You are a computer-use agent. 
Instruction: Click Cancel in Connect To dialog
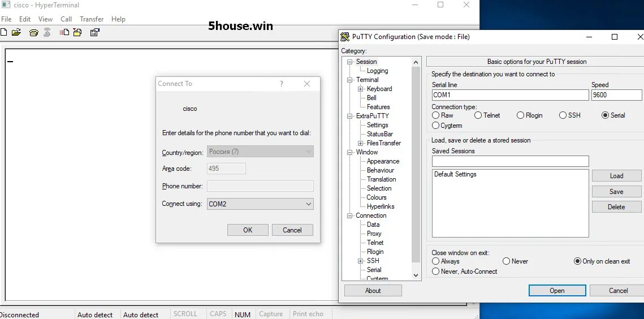[292, 230]
